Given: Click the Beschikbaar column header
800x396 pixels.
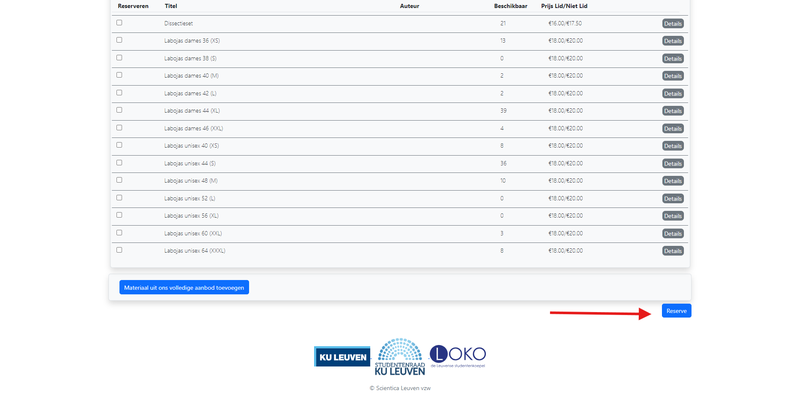Looking at the screenshot, I should (x=511, y=6).
